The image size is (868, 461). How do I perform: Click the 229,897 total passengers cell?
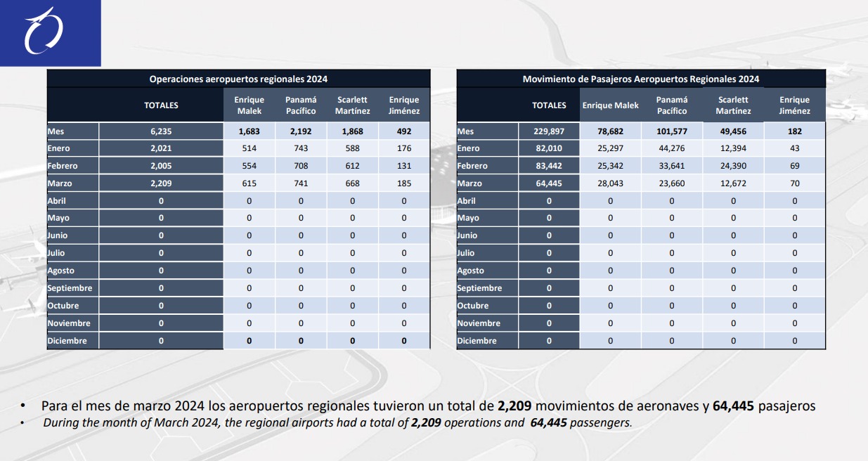pos(549,131)
